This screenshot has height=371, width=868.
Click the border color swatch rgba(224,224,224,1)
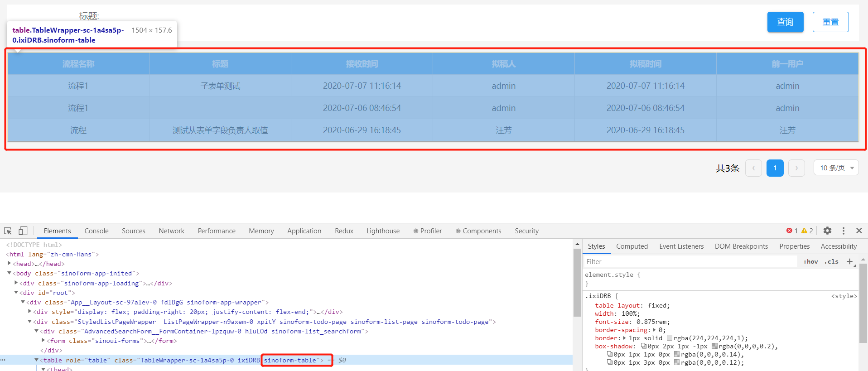click(670, 338)
